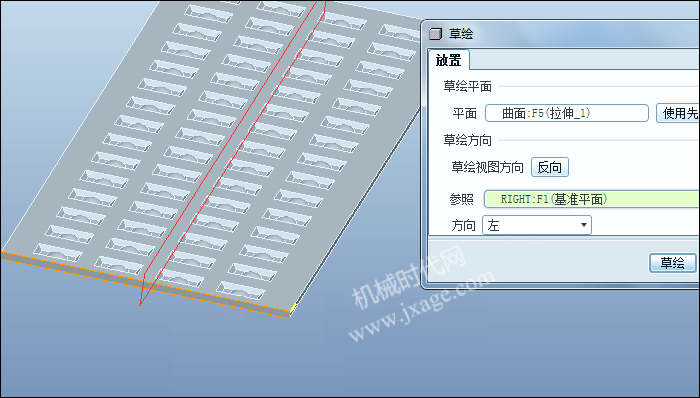
Task: Click the 使用先 button beside plane field
Action: [678, 113]
